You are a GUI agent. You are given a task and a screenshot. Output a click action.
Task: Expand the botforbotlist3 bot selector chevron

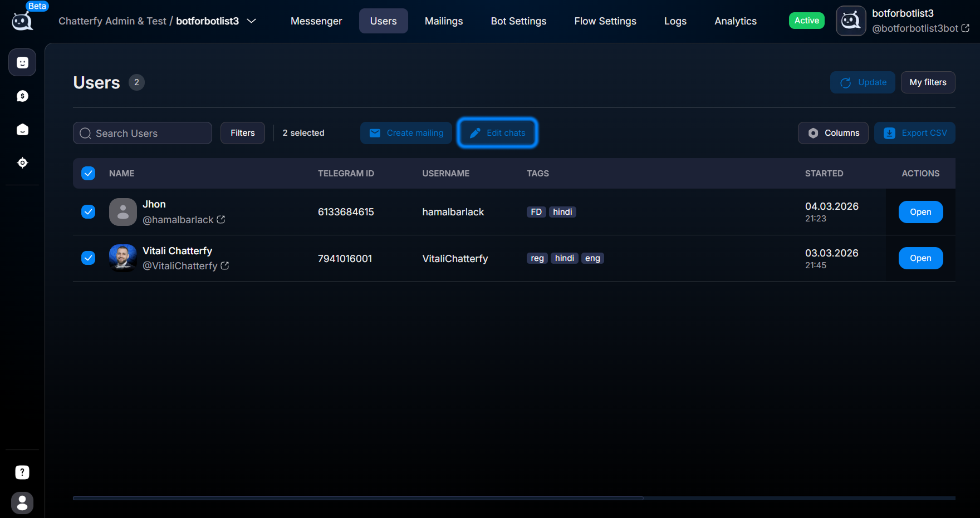pos(252,21)
